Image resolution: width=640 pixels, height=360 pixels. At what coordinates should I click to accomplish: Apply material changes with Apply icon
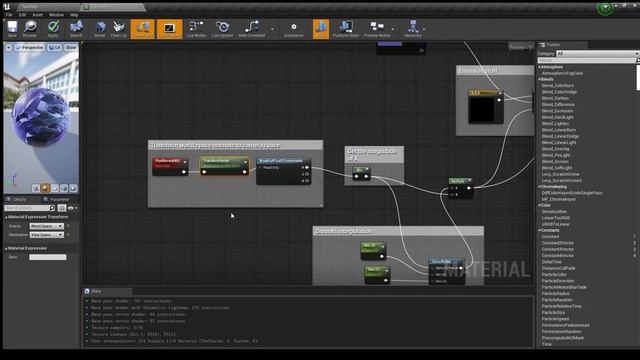click(x=53, y=29)
